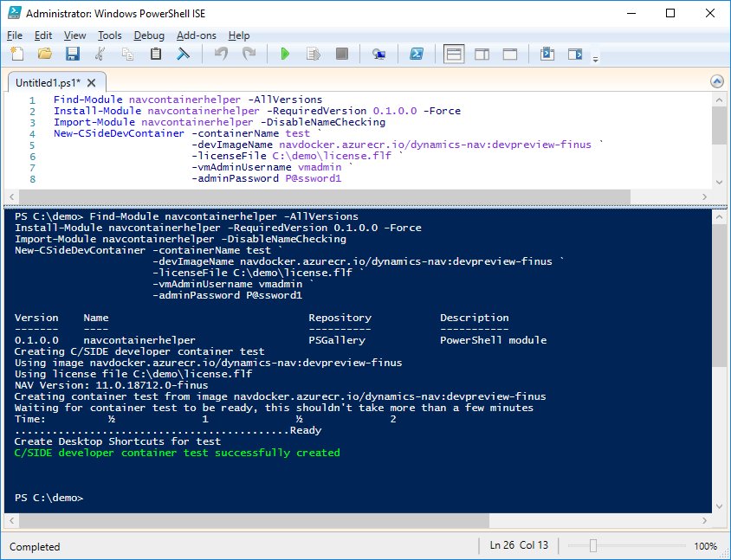Click the final PS C:\demo> prompt
The width and height of the screenshot is (731, 560).
(x=49, y=498)
